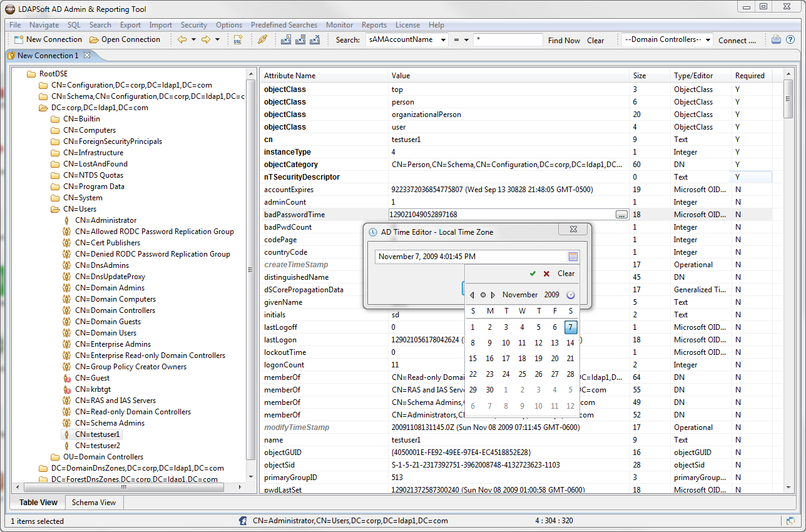Switch to the Table View tab
The image size is (806, 532).
point(38,502)
